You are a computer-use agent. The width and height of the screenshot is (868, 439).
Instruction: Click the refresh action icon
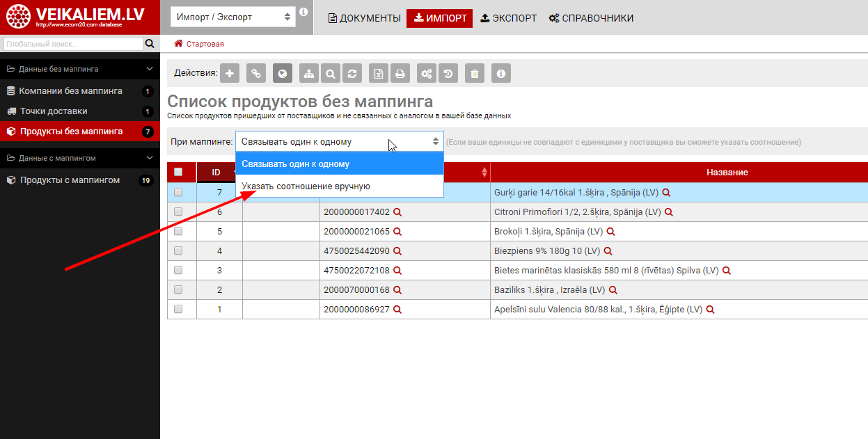(x=353, y=73)
